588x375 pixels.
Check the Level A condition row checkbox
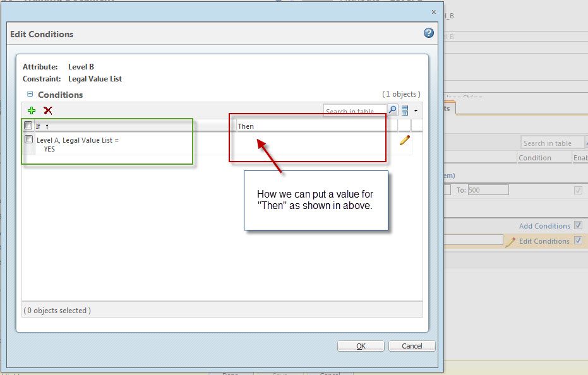coord(28,140)
